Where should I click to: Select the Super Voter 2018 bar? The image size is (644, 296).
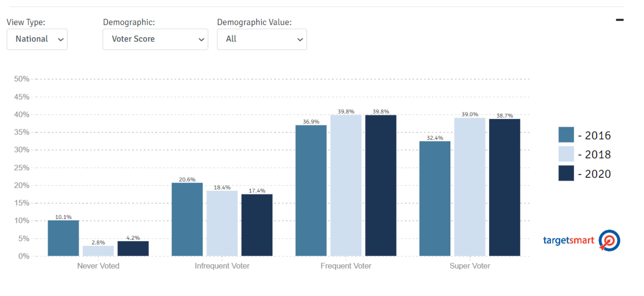coord(469,187)
